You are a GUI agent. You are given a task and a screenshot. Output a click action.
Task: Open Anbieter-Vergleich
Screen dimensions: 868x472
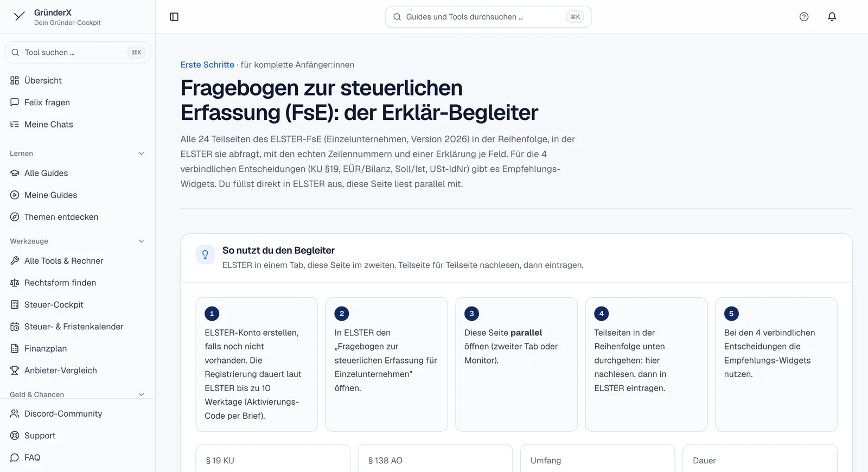78,371
